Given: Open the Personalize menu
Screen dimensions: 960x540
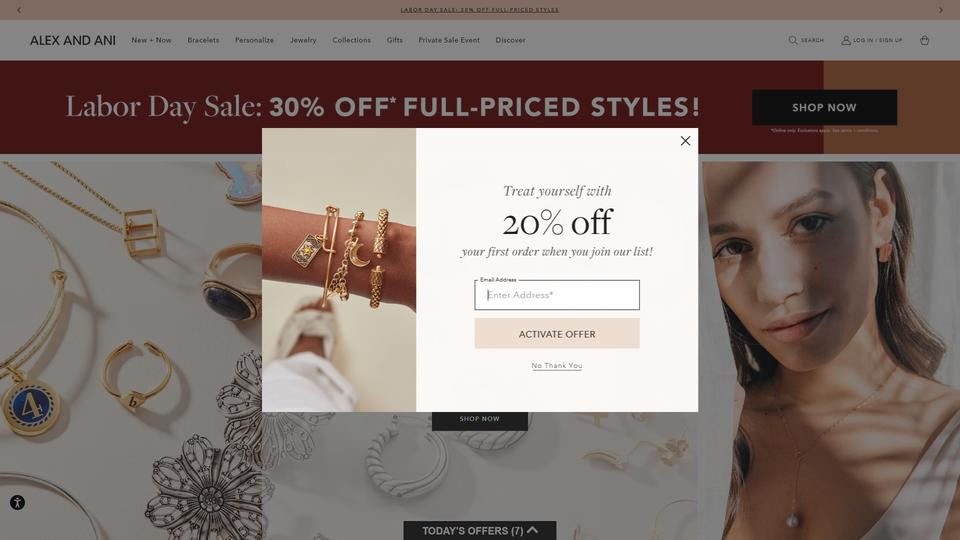Looking at the screenshot, I should [254, 40].
